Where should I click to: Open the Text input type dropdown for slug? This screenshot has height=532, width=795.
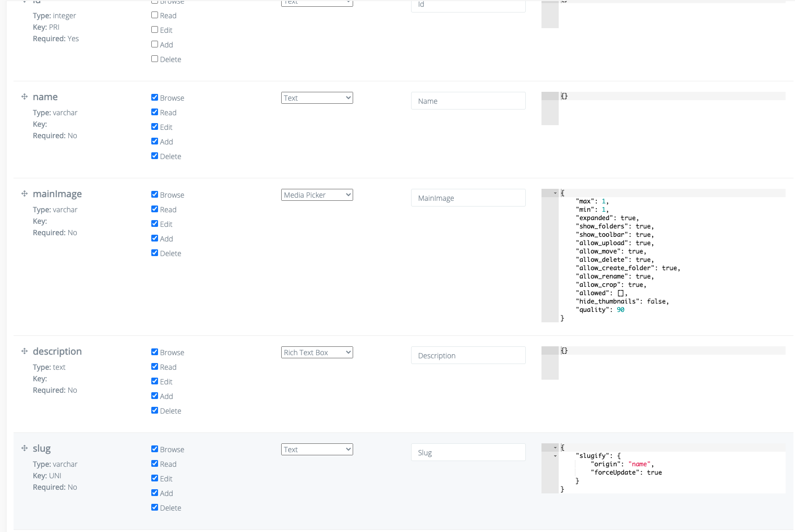(317, 449)
